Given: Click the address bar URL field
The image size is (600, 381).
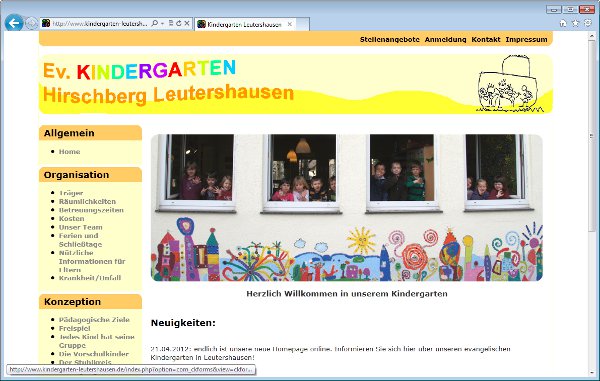Looking at the screenshot, I should click(x=99, y=24).
